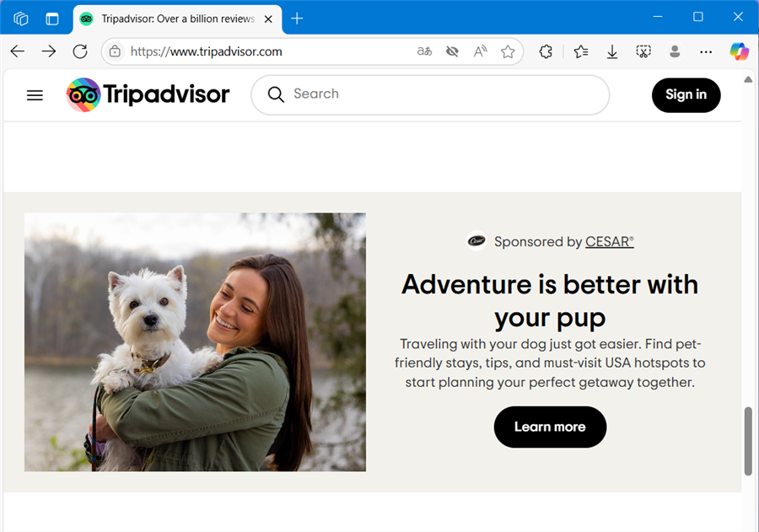Refresh the Tripadvisor page
This screenshot has width=759, height=532.
pyautogui.click(x=80, y=51)
